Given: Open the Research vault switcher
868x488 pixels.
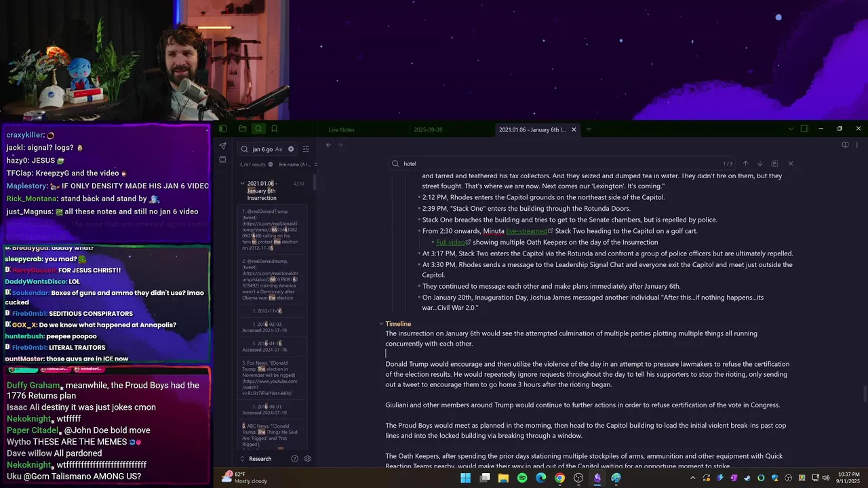Looking at the screenshot, I should (260, 459).
